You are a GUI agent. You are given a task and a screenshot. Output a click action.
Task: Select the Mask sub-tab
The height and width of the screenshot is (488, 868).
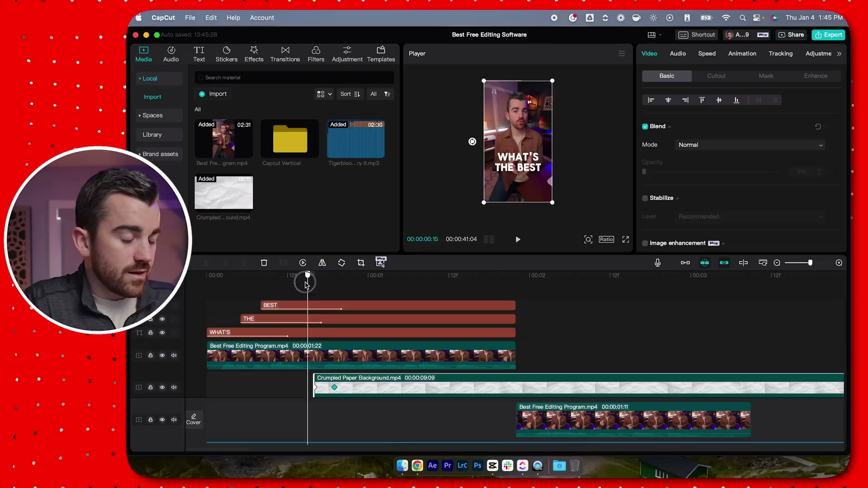tap(766, 76)
